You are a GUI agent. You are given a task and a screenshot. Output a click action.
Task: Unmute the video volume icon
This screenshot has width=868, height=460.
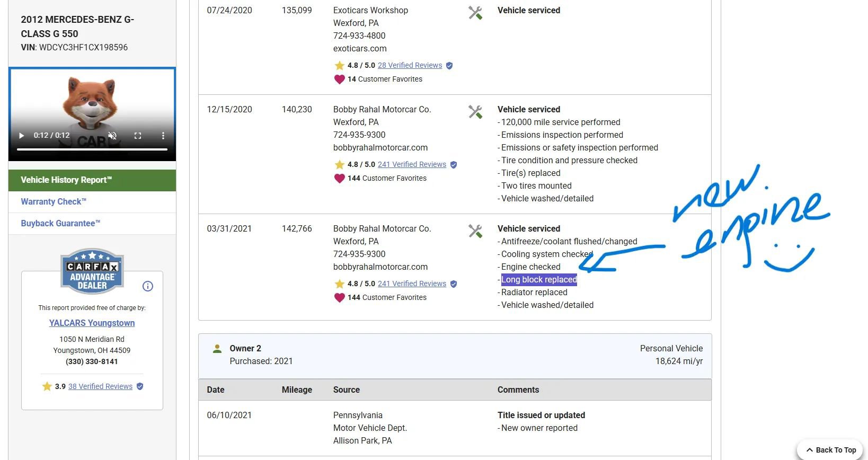tap(112, 136)
